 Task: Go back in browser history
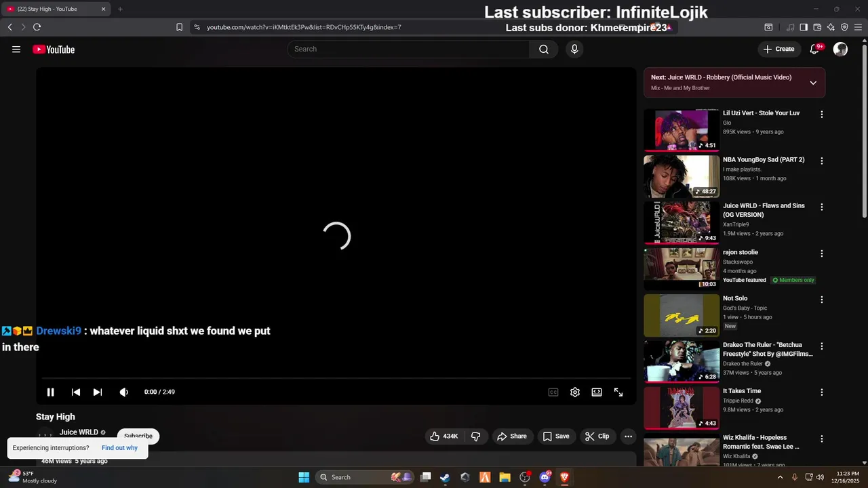9,27
